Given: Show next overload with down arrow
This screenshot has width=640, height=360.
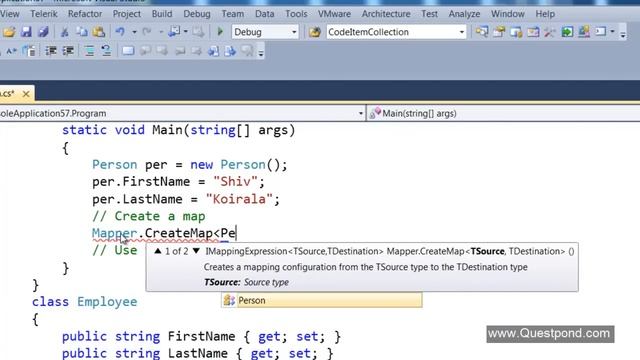Looking at the screenshot, I should tap(196, 251).
